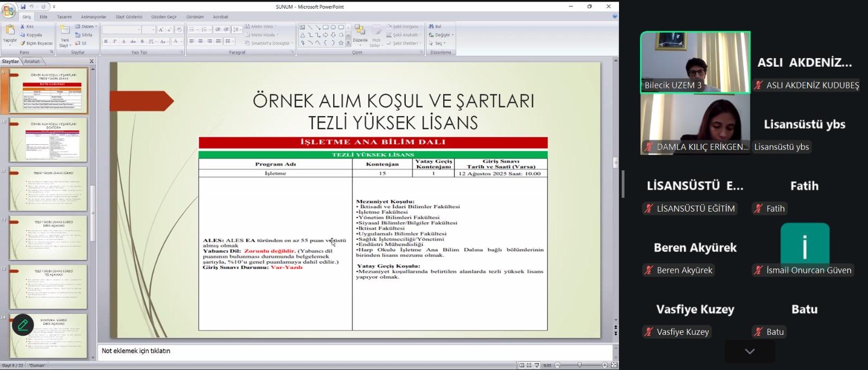Toggle bold (K) formatting
The height and width of the screenshot is (370, 868).
[x=106, y=42]
